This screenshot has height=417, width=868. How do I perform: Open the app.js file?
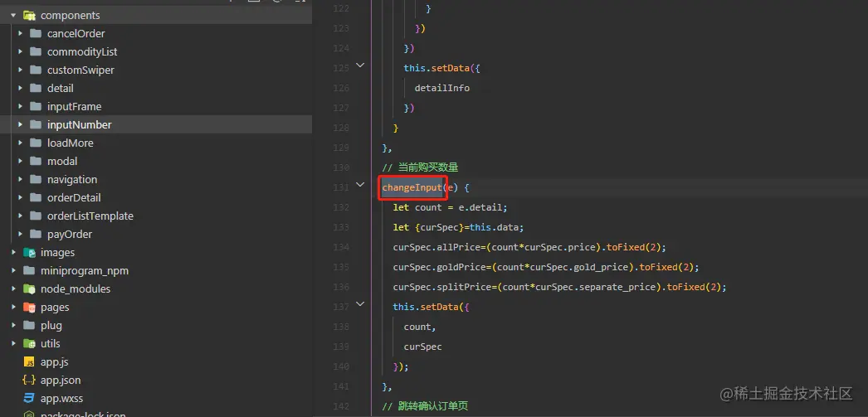pyautogui.click(x=54, y=362)
